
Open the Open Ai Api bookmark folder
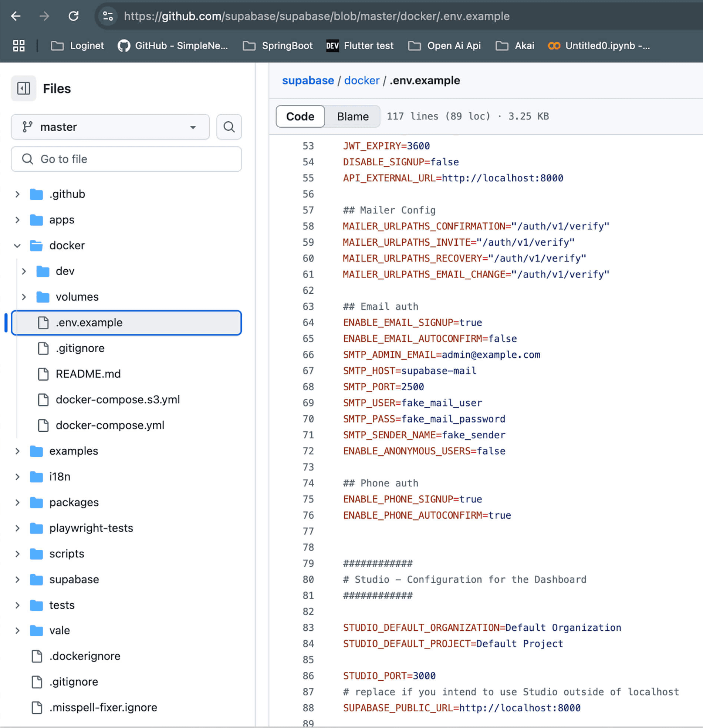tap(444, 46)
